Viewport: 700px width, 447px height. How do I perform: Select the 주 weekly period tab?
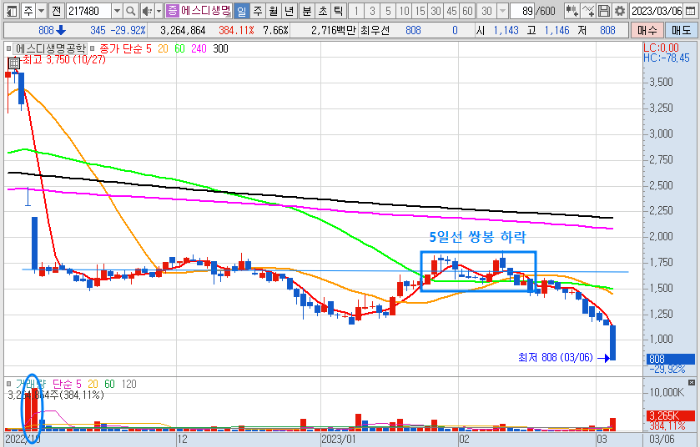[258, 10]
